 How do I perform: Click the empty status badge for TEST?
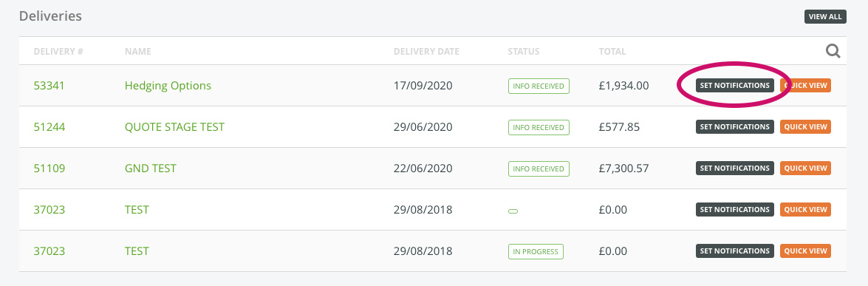pyautogui.click(x=513, y=211)
